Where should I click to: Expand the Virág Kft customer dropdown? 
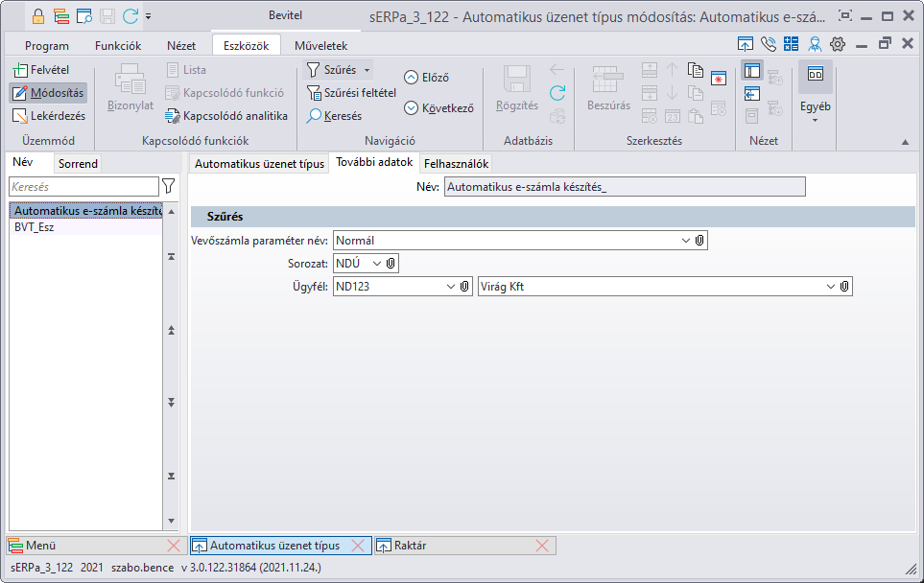[x=830, y=287]
